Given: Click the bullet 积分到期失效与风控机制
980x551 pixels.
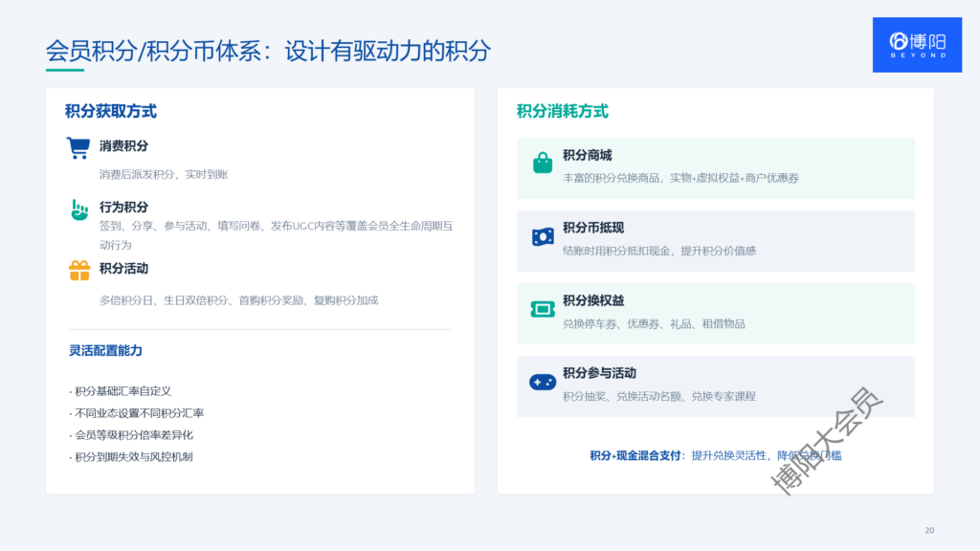Looking at the screenshot, I should pos(130,456).
